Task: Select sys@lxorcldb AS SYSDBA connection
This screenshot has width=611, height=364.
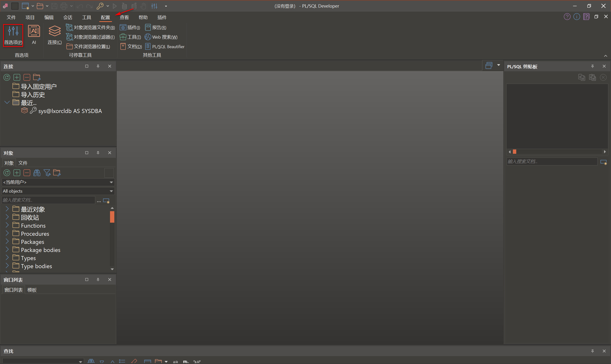Action: coord(70,111)
